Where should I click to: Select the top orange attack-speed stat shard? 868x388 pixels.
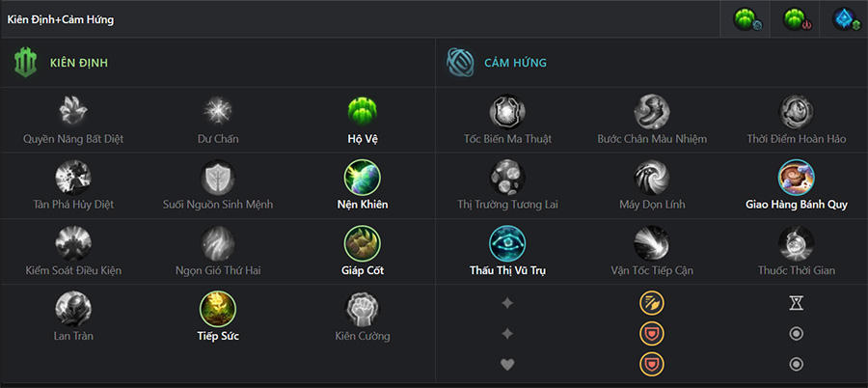pos(652,303)
